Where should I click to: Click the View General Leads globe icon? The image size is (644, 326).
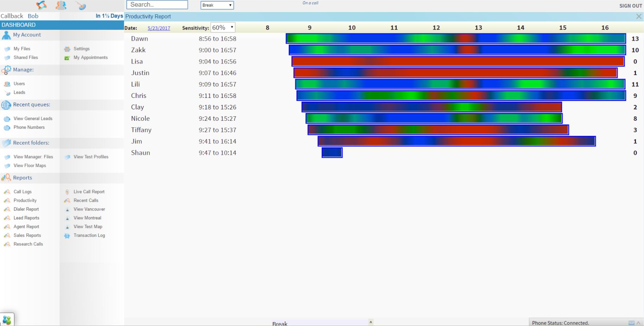7,119
